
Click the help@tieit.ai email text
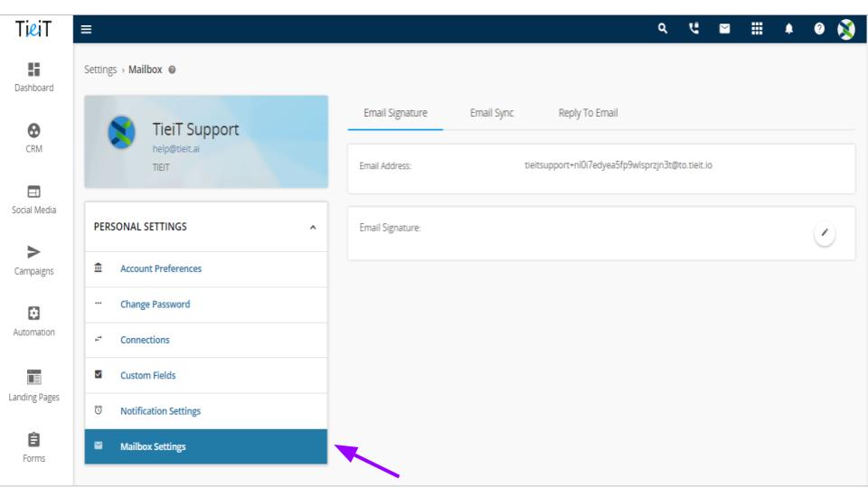coord(175,149)
